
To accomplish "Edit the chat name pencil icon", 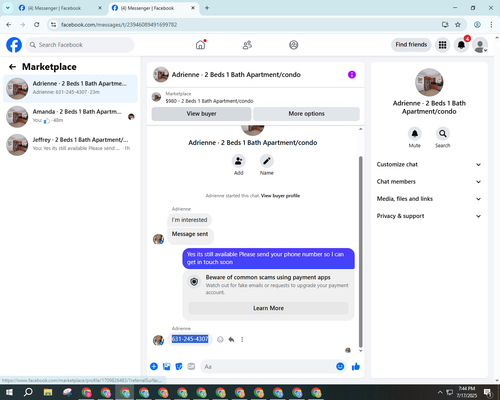I will click(x=267, y=161).
